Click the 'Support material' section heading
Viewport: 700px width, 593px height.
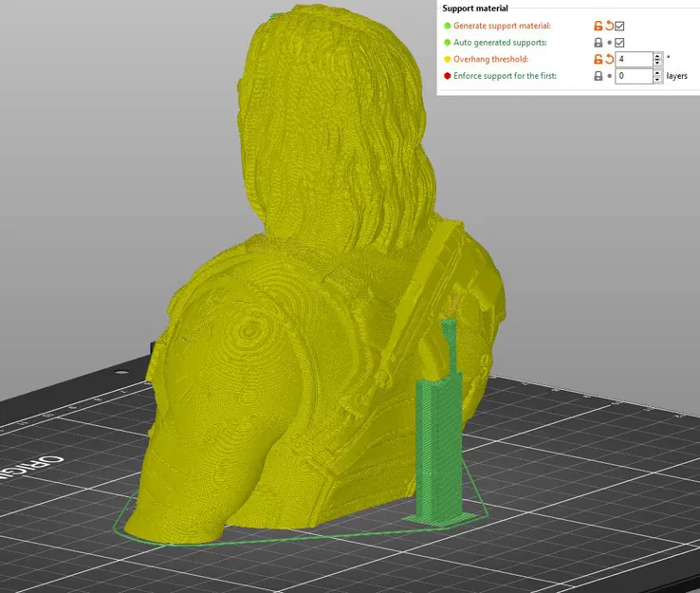475,8
